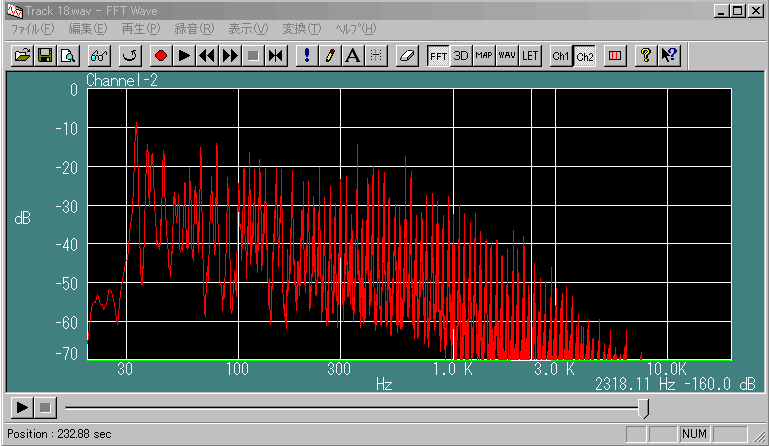Viewport: 769px width, 446px height.
Task: Open the ヘルプ(H) menu
Action: tap(356, 28)
